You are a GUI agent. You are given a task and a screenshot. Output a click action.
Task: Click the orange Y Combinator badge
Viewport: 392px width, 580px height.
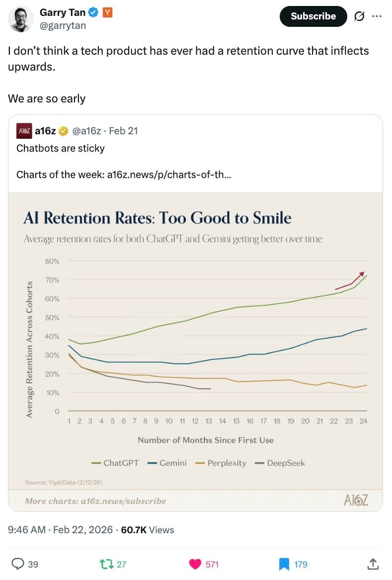click(106, 13)
